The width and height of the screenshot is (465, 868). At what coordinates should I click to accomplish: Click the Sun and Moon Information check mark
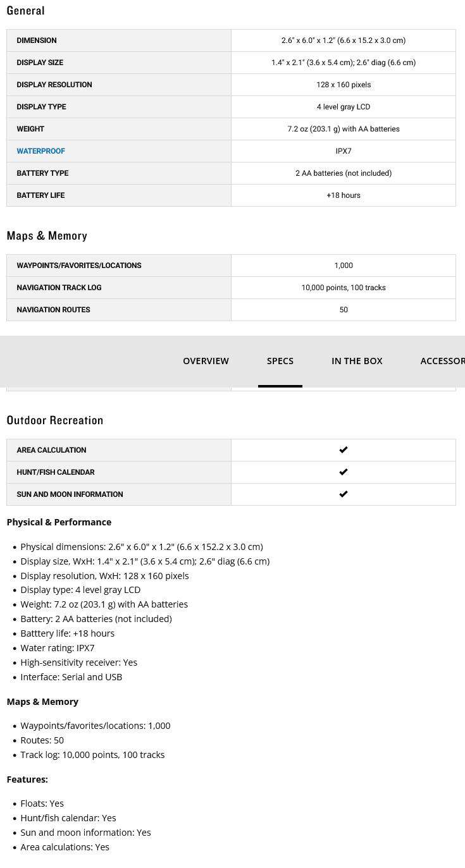pyautogui.click(x=344, y=494)
